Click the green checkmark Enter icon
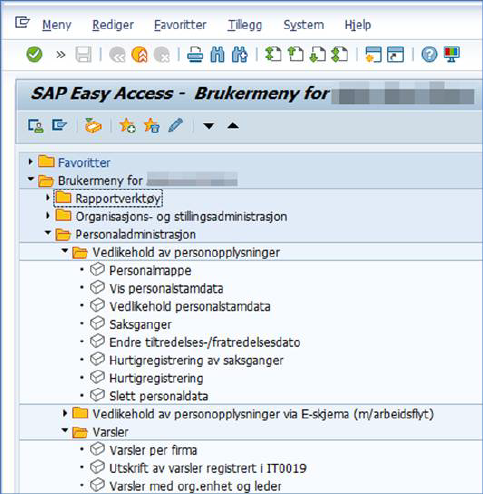Viewport: 483px width, 494px height. (x=34, y=54)
